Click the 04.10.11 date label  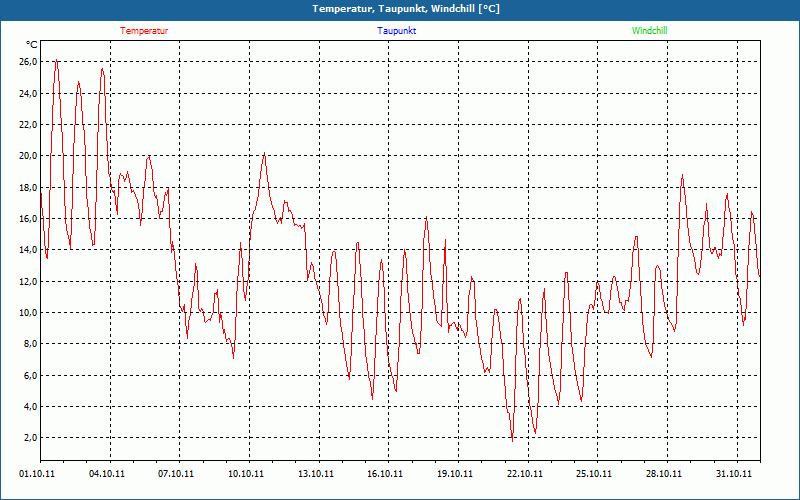[x=107, y=473]
